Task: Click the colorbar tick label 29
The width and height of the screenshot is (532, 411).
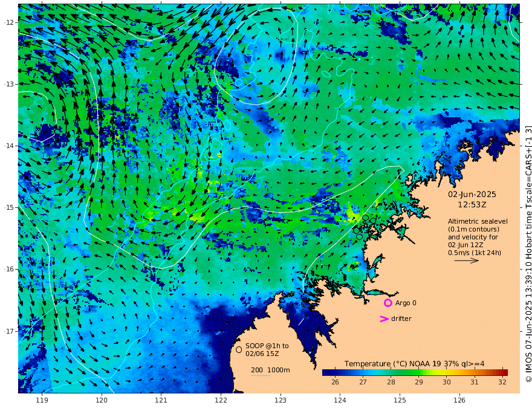Action: tap(419, 382)
